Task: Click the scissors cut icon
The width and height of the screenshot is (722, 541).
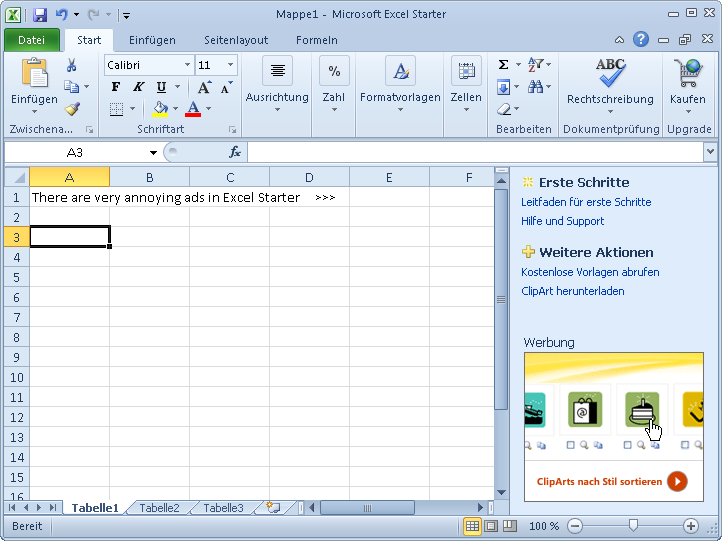Action: coord(72,65)
